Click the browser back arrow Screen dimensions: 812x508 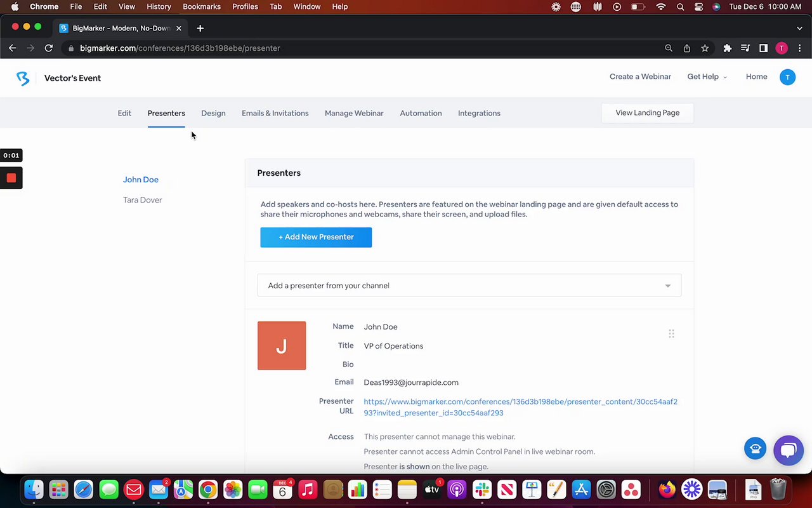(x=12, y=48)
